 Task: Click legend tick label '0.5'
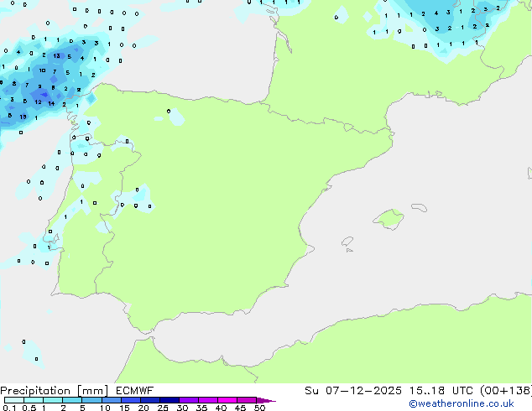point(29,408)
